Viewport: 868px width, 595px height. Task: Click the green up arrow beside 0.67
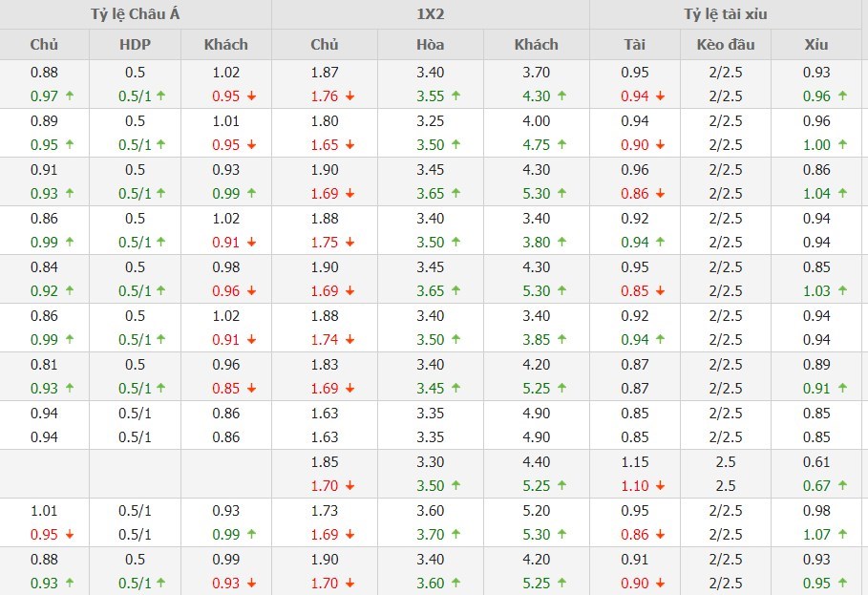(842, 485)
